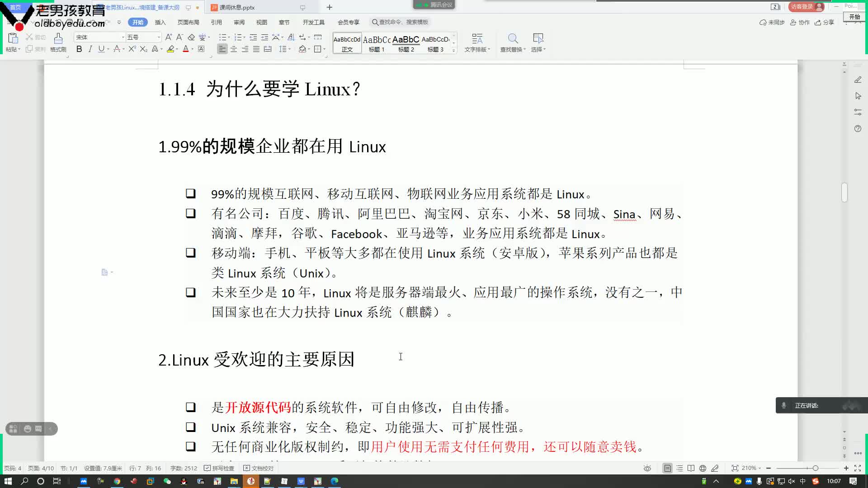This screenshot has width=868, height=488.
Task: Apply the 标题 3 style
Action: click(435, 43)
